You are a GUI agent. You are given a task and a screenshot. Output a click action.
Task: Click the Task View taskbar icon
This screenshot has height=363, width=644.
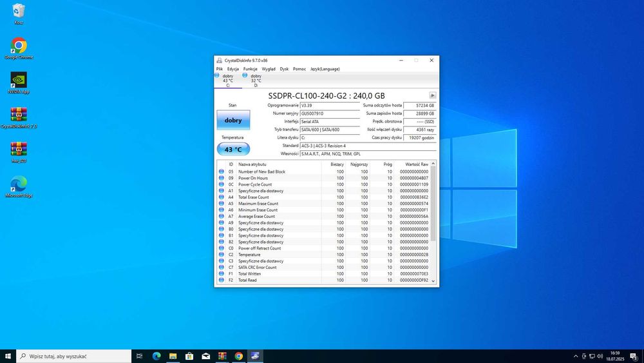click(x=140, y=356)
